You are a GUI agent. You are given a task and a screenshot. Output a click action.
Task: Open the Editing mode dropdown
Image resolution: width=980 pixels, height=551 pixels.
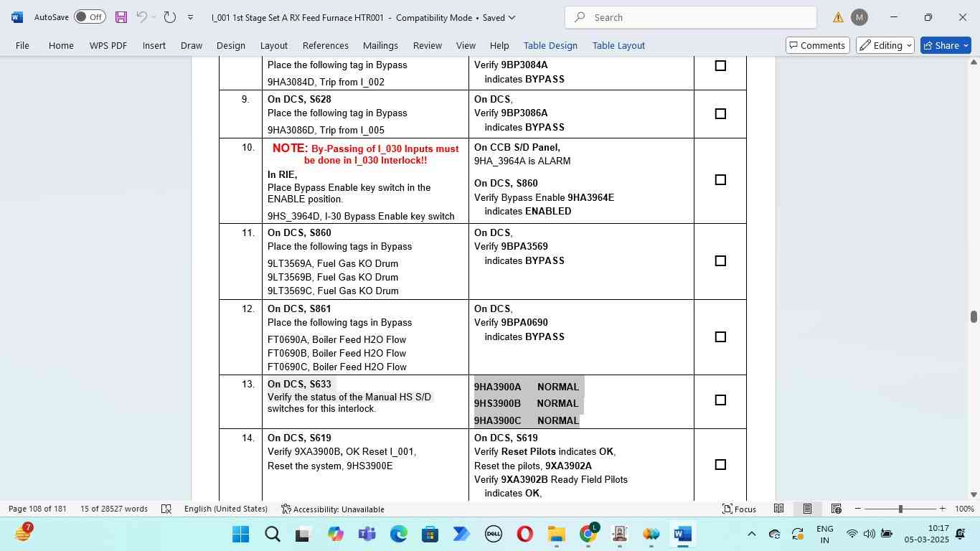885,45
